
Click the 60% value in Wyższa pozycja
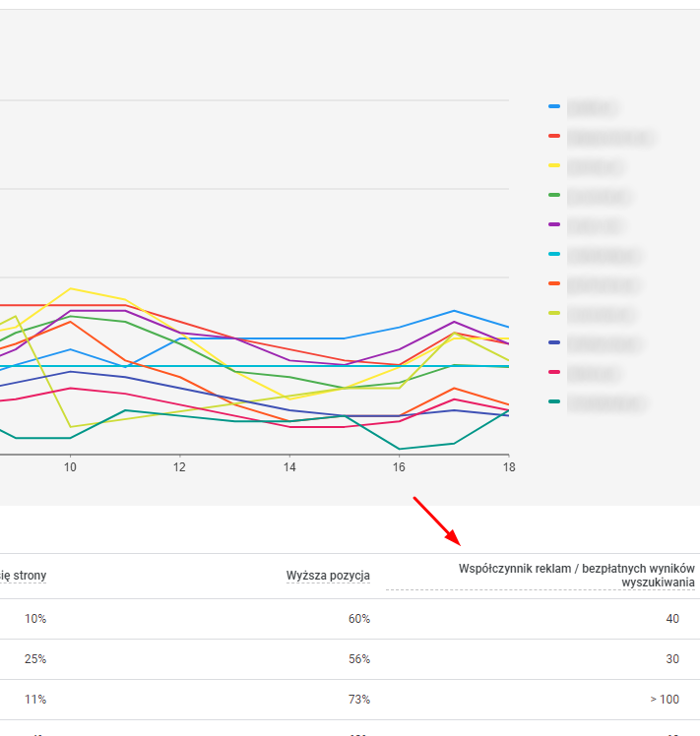coord(358,619)
